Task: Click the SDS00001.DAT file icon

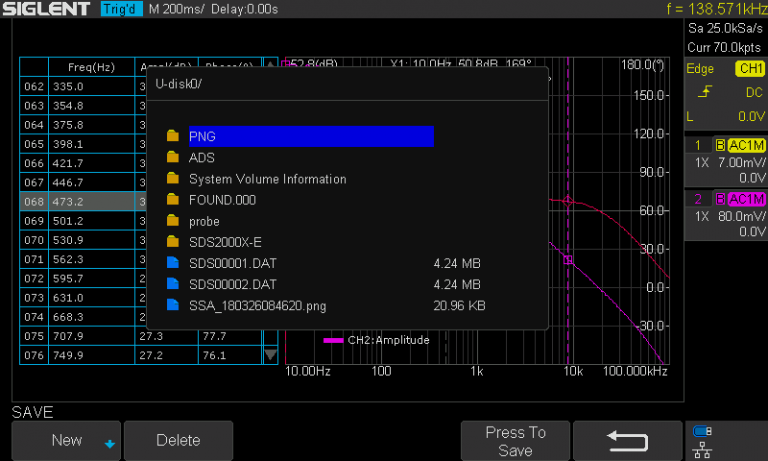Action: pyautogui.click(x=173, y=263)
